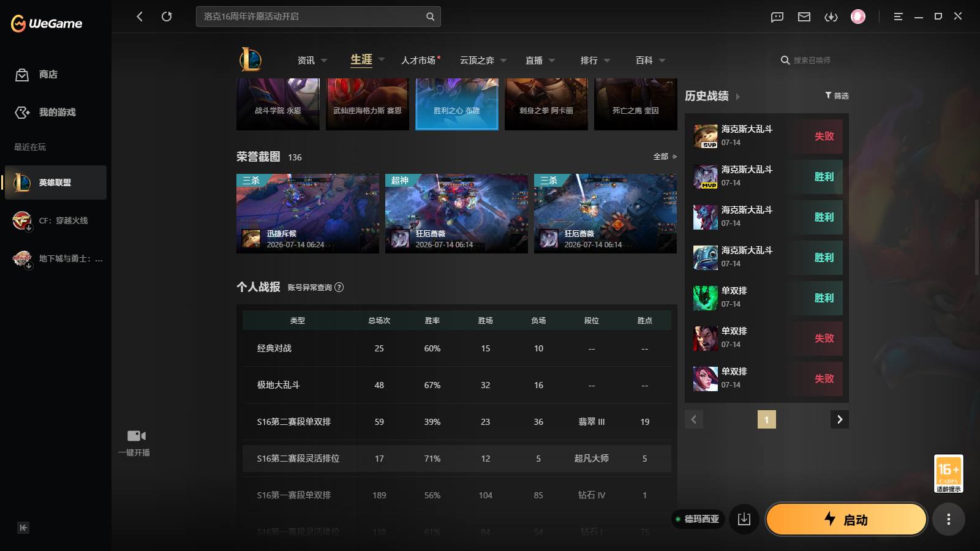This screenshot has height=551, width=980.
Task: Go to the next match history page
Action: 840,419
